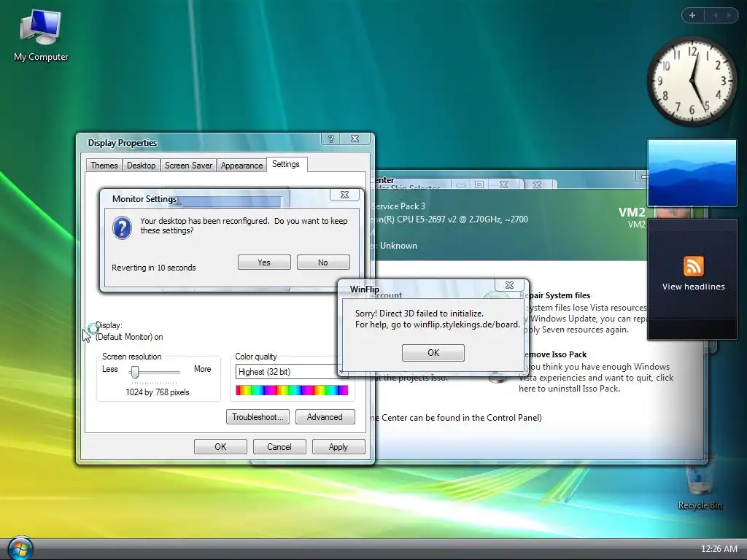Click the taskbar clock showing 12:26 AM
This screenshot has height=560, width=747.
coord(719,549)
